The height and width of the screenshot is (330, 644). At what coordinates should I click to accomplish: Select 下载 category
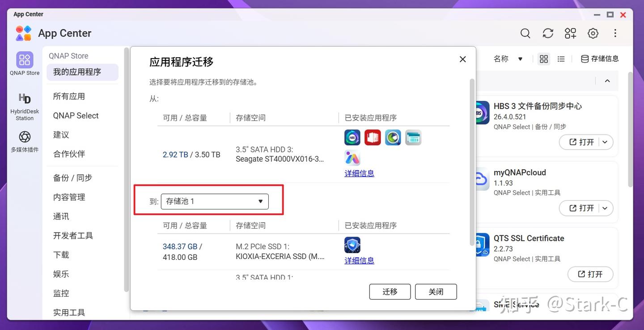pos(61,255)
